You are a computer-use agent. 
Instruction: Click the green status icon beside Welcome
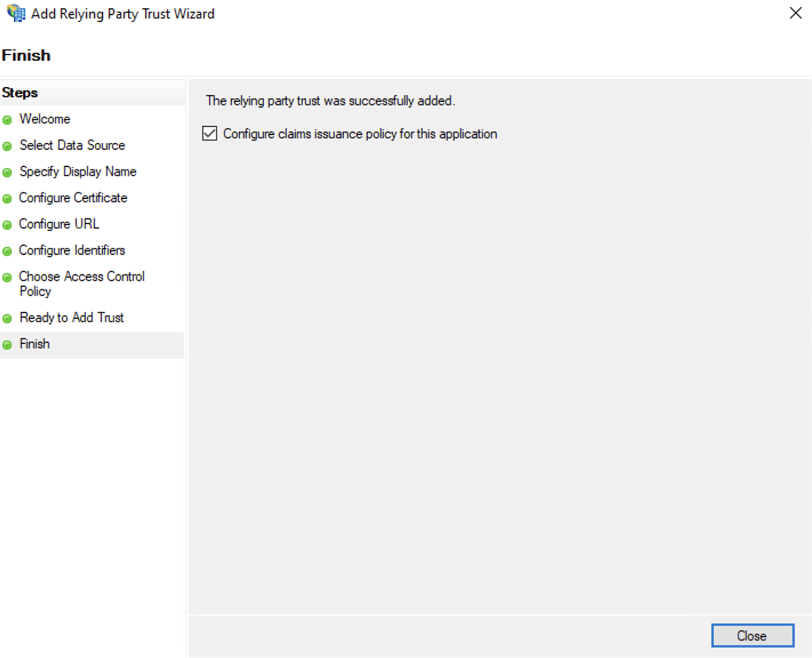click(7, 120)
